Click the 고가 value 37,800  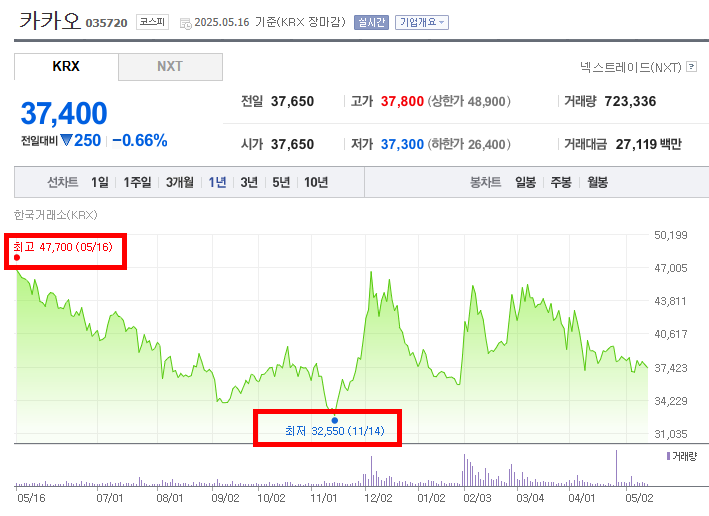pos(402,101)
